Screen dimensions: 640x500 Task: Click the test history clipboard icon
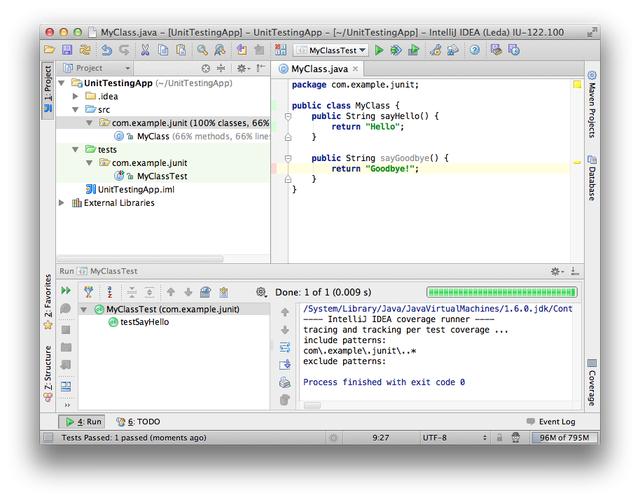pos(223,292)
